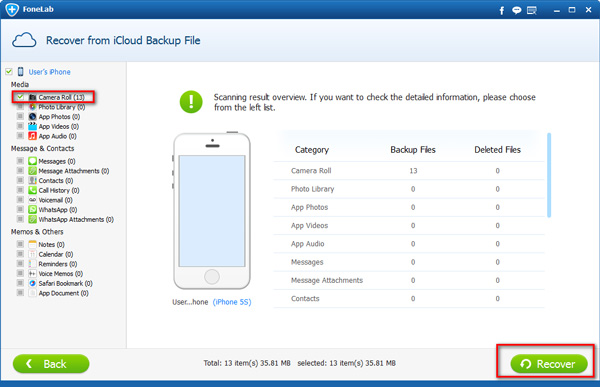Image resolution: width=600 pixels, height=387 pixels.
Task: Click the Photo Library flower icon
Action: coord(33,107)
